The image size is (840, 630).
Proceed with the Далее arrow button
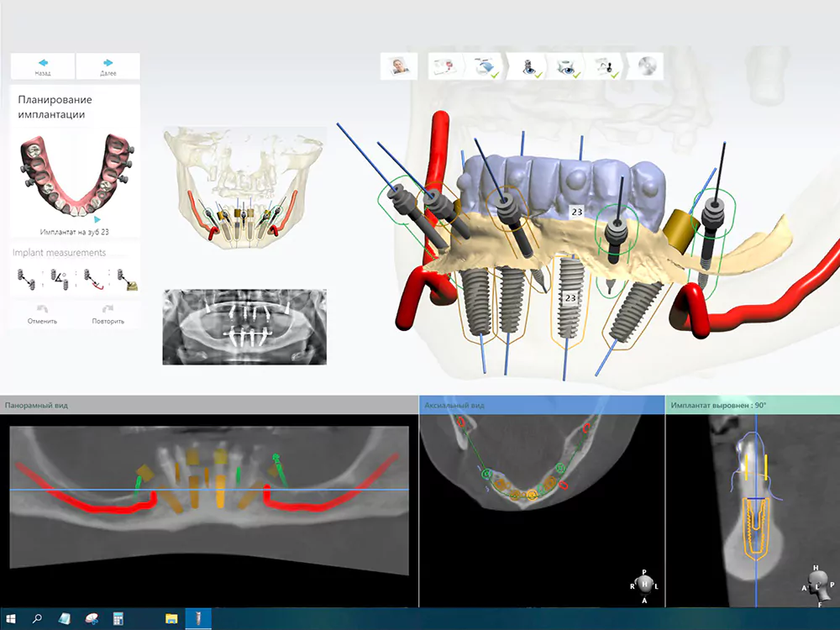(x=108, y=66)
